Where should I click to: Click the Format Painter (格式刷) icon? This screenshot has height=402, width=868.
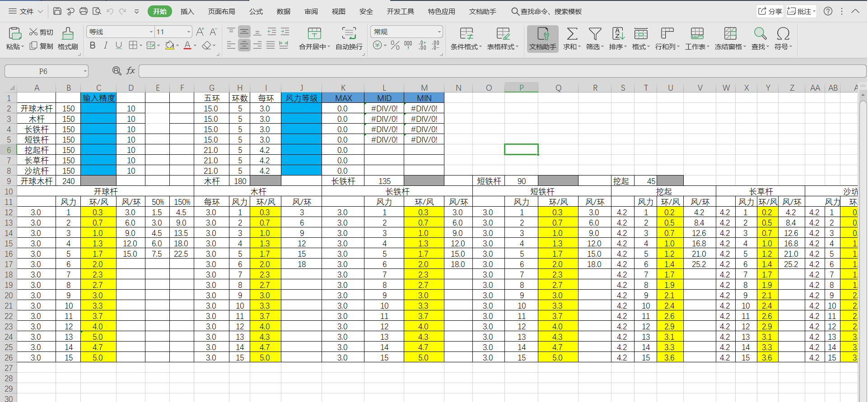[x=68, y=34]
